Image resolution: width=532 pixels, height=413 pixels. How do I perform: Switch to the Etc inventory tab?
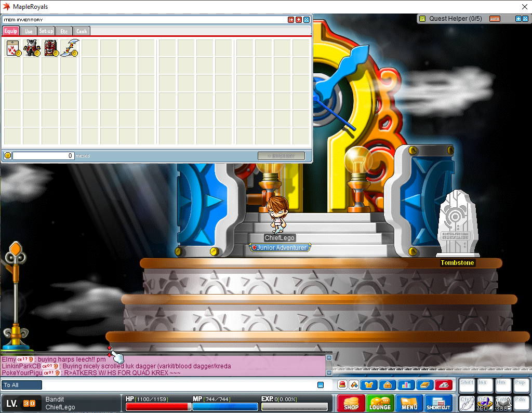click(x=64, y=31)
